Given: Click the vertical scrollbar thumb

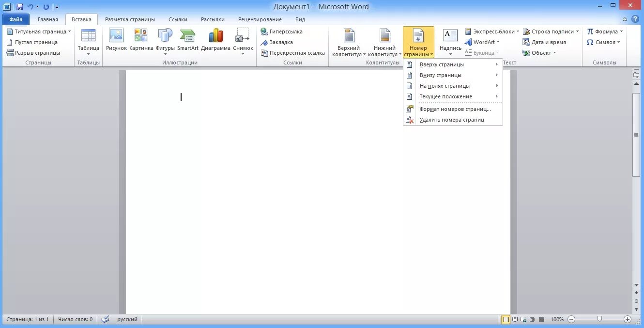Looking at the screenshot, I should click(x=637, y=135).
